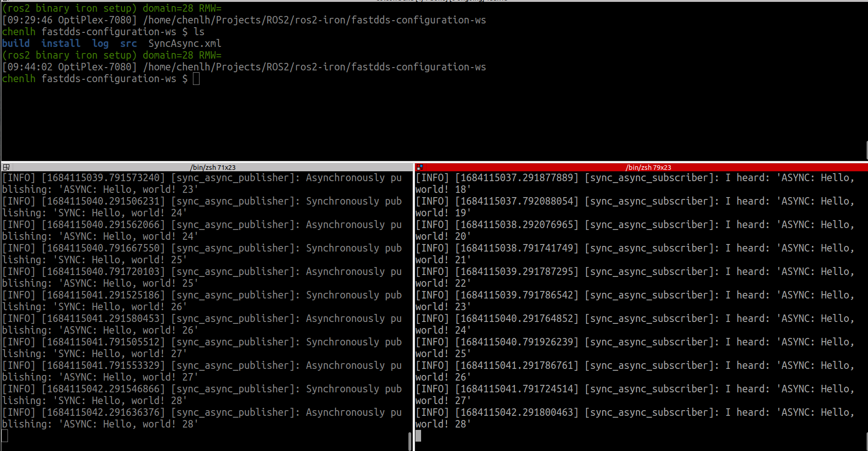Click the cursor in the publisher pane
This screenshot has width=868, height=451.
pos(5,436)
